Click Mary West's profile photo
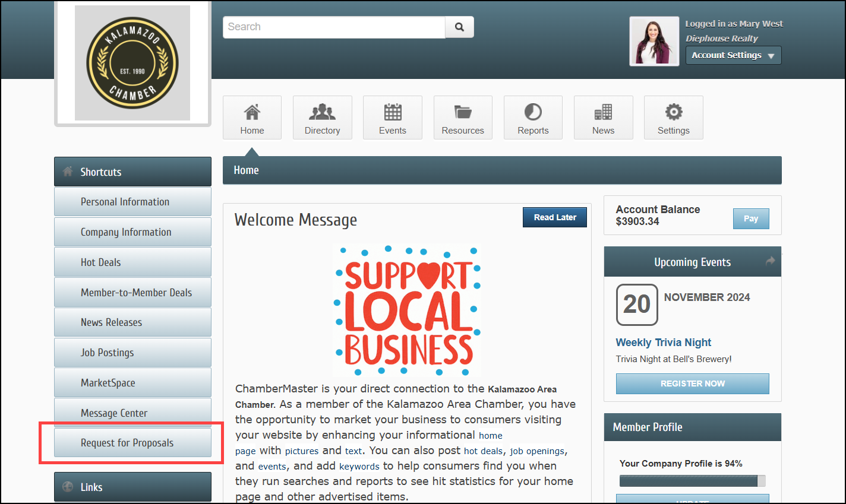This screenshot has height=504, width=846. click(654, 41)
